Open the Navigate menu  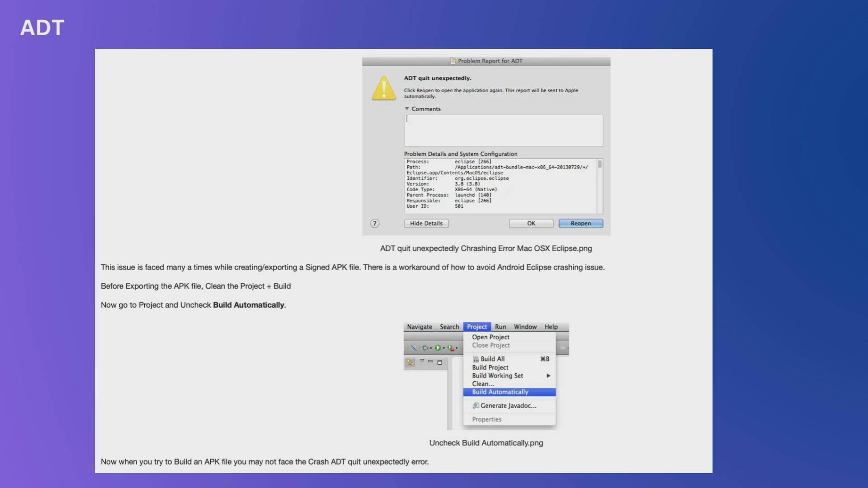tap(420, 327)
